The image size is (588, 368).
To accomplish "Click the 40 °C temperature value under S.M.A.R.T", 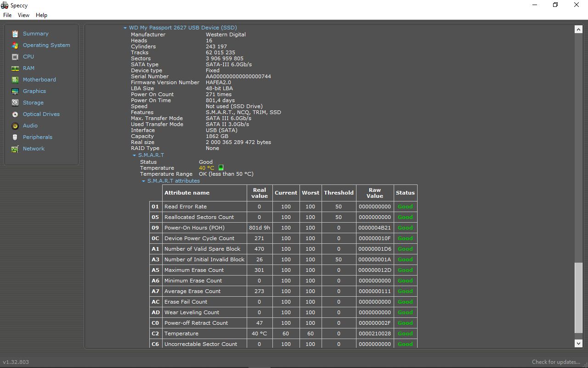I will click(x=207, y=168).
